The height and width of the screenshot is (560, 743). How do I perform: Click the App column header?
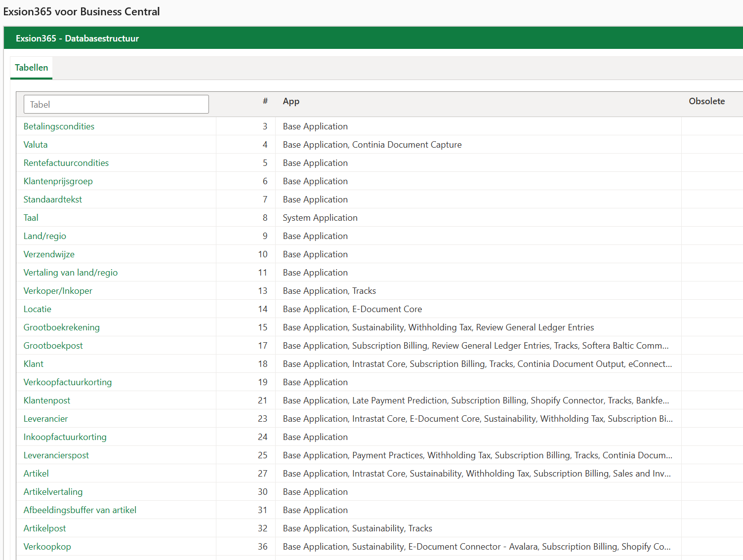click(x=291, y=101)
